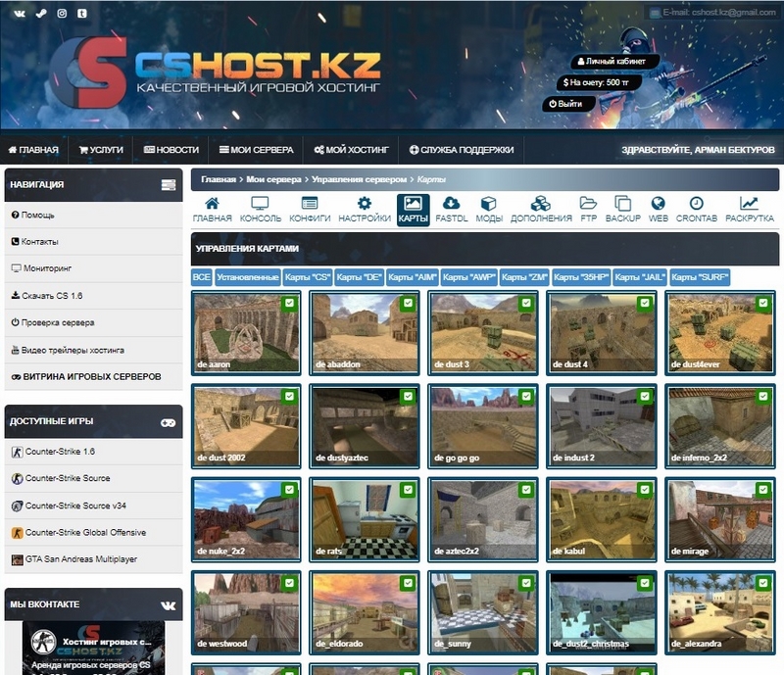Image resolution: width=784 pixels, height=675 pixels.
Task: Select the Установленные maps filter tab
Action: click(x=248, y=277)
